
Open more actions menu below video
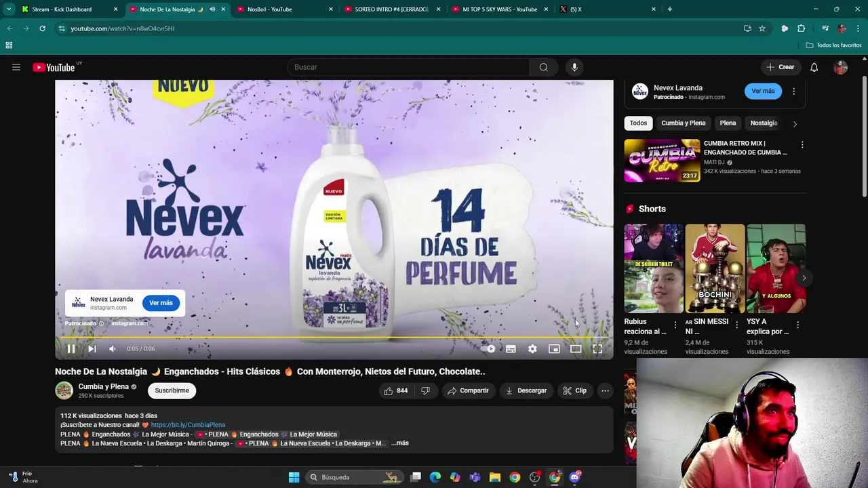click(x=605, y=390)
